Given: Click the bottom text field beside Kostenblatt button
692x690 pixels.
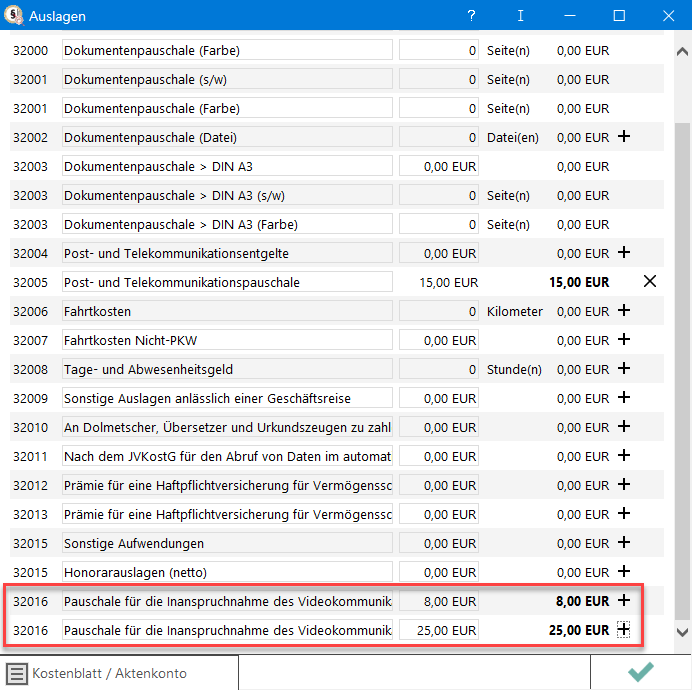Looking at the screenshot, I should click(x=414, y=672).
